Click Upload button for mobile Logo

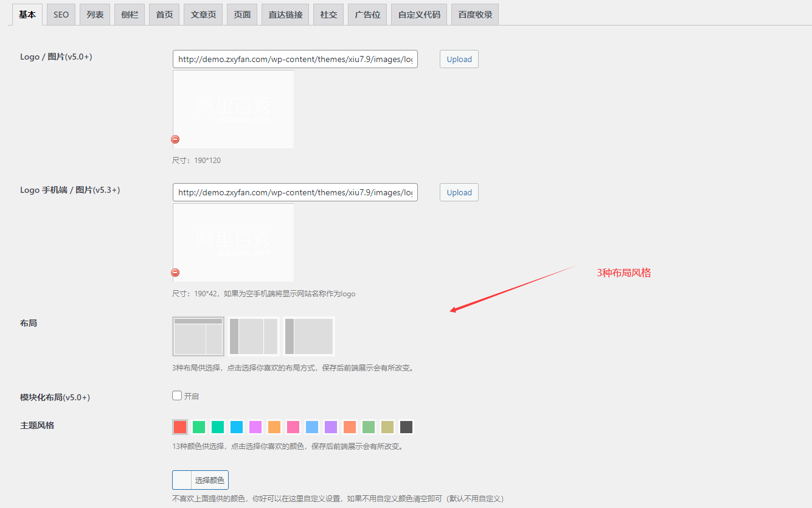459,192
